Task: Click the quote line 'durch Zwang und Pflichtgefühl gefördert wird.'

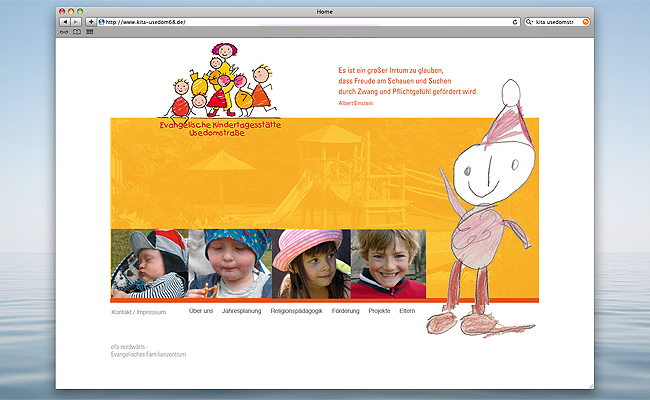Action: pyautogui.click(x=408, y=92)
